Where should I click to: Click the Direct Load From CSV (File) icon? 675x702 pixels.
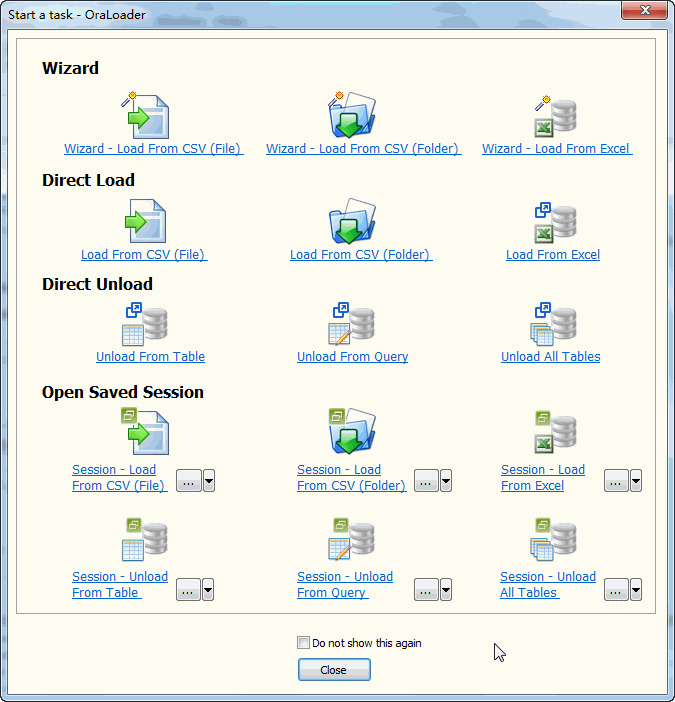click(145, 221)
